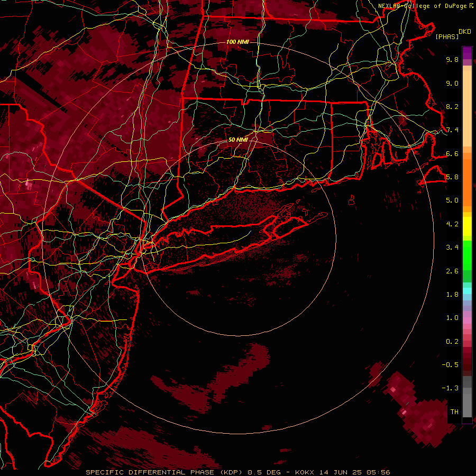Pick the cyan band of the color scale
This screenshot has width=476, height=476.
pos(467,291)
